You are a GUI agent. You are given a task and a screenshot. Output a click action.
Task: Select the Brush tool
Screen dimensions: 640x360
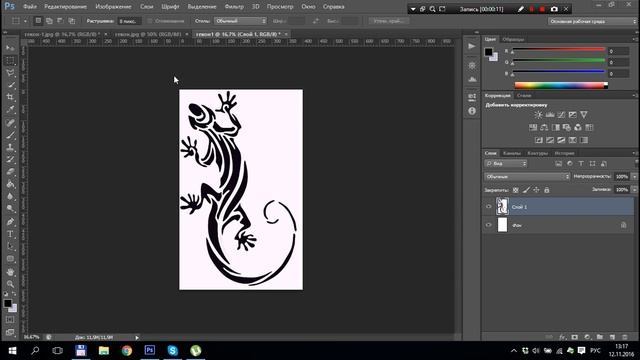10,135
